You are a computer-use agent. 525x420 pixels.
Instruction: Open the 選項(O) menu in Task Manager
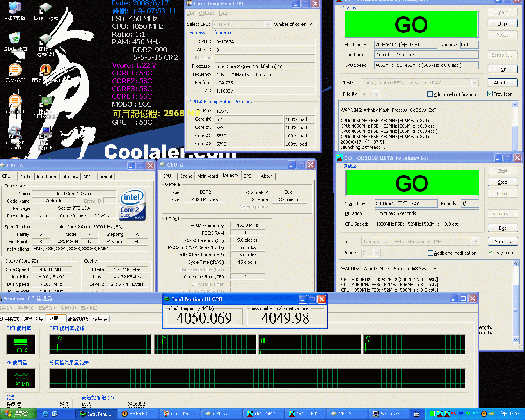point(25,308)
